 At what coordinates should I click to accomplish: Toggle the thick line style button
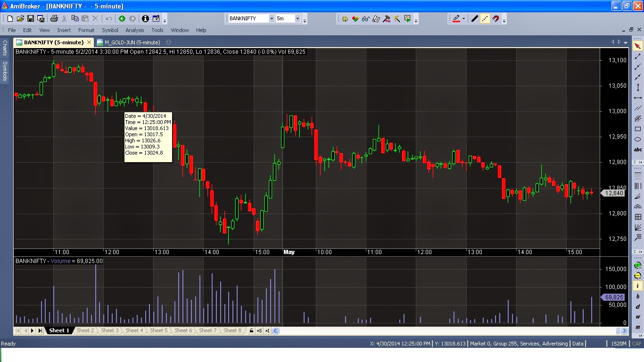click(x=475, y=19)
